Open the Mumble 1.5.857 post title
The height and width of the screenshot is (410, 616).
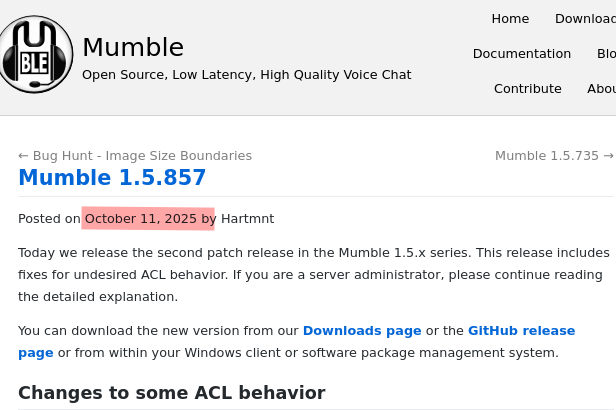112,178
